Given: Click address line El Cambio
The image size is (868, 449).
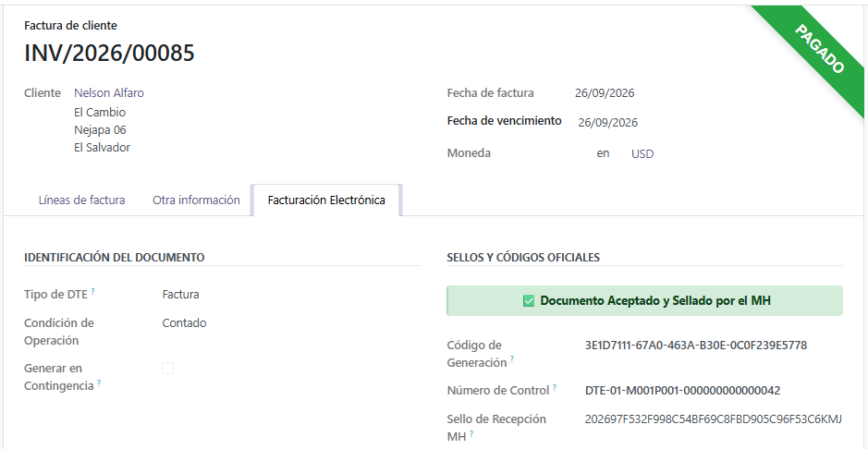Looking at the screenshot, I should pos(100,113).
